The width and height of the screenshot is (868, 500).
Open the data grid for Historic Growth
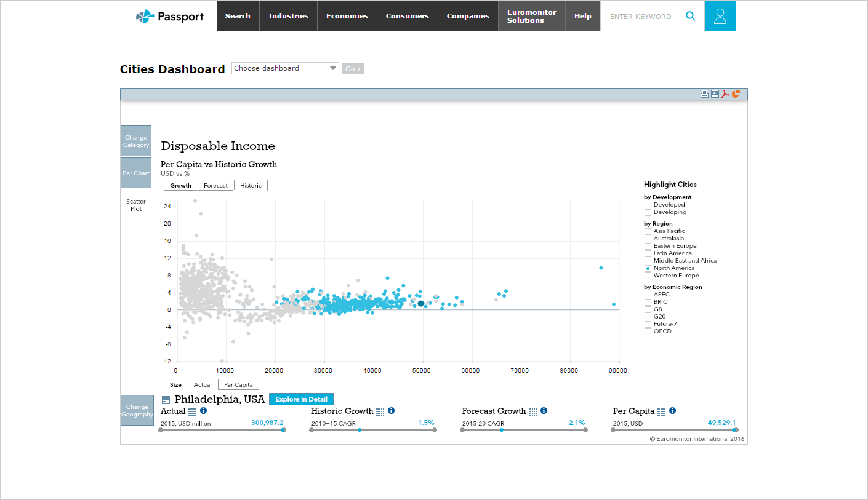pos(380,411)
